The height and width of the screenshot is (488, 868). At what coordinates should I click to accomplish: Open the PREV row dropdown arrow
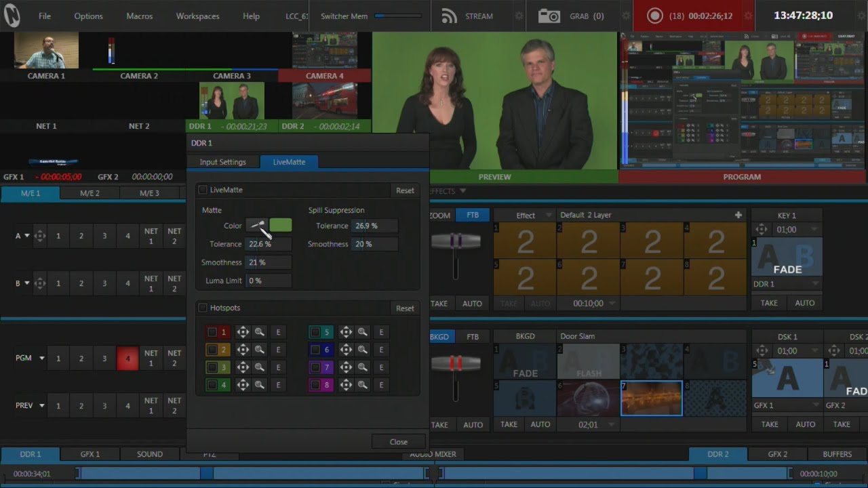coord(41,405)
